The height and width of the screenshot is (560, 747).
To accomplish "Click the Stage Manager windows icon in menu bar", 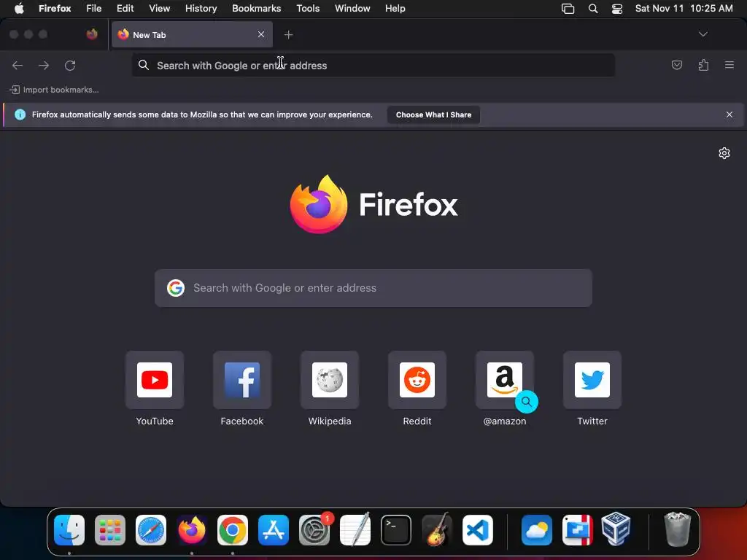I will pyautogui.click(x=568, y=9).
